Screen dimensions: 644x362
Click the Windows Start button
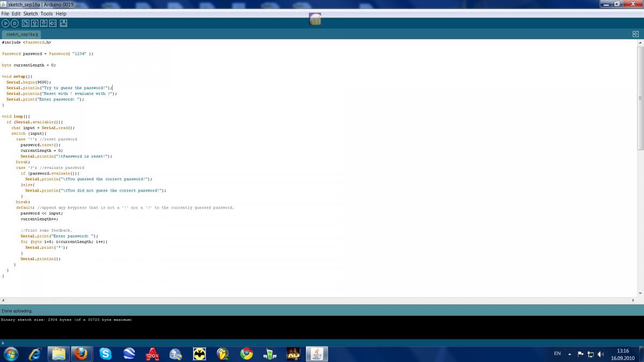pyautogui.click(x=11, y=354)
